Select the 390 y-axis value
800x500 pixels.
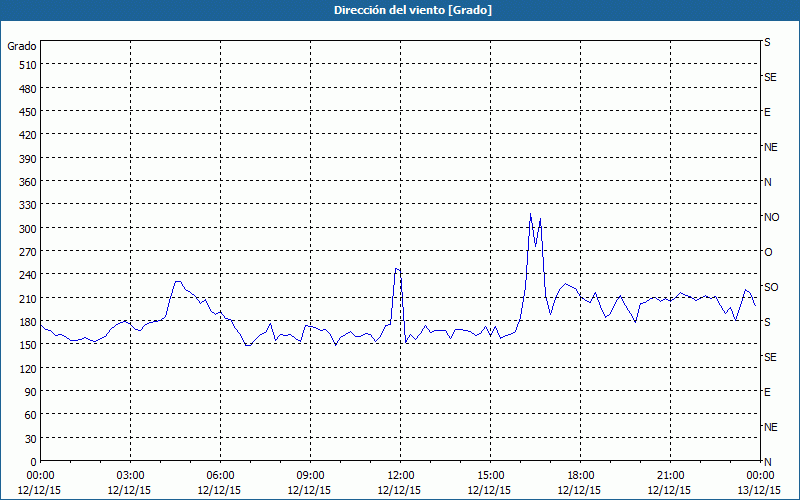pos(28,159)
